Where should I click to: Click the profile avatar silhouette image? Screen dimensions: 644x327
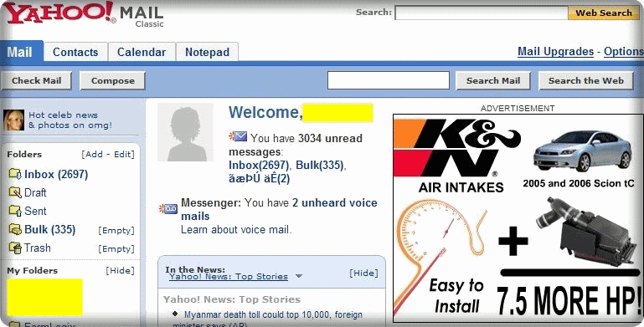click(x=185, y=132)
